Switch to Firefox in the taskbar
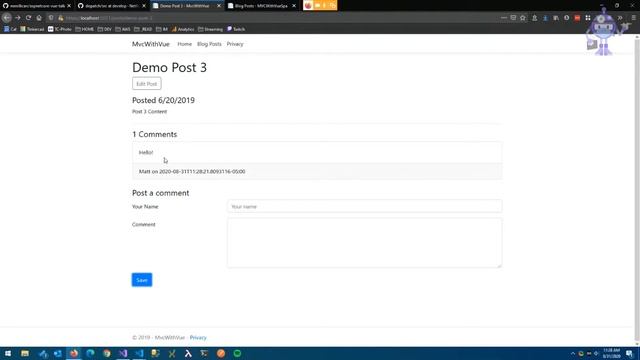Viewport: 640px width, 360px height. [74, 353]
